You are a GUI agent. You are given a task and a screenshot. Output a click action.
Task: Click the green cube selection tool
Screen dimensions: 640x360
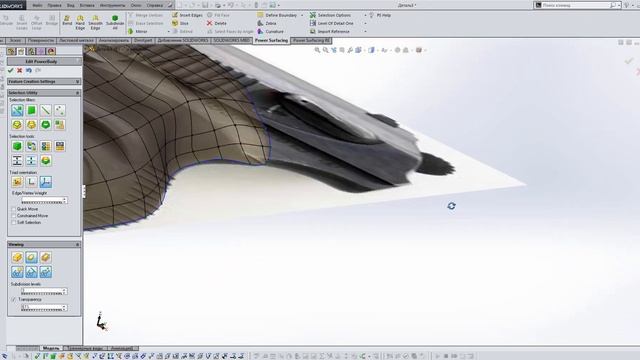[x=17, y=146]
